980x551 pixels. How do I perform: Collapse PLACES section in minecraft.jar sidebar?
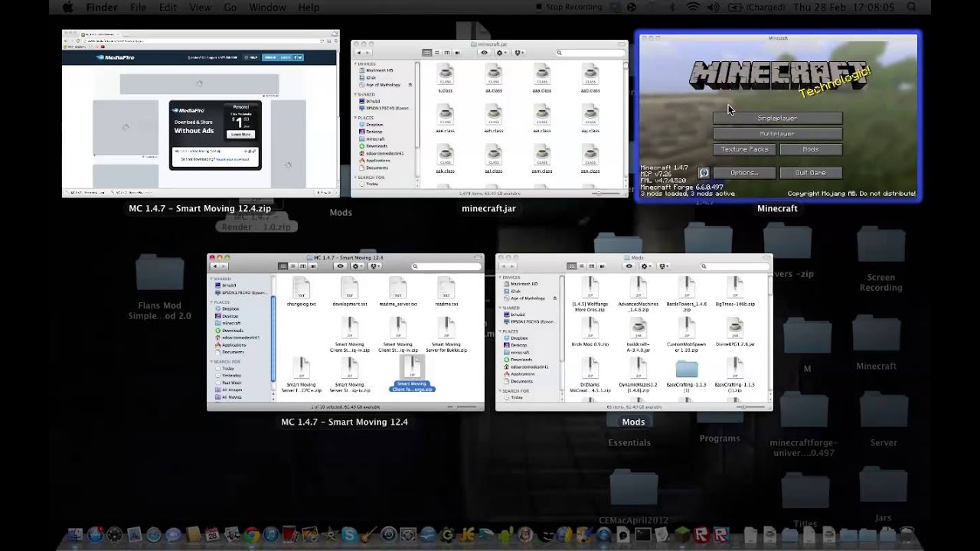click(355, 118)
